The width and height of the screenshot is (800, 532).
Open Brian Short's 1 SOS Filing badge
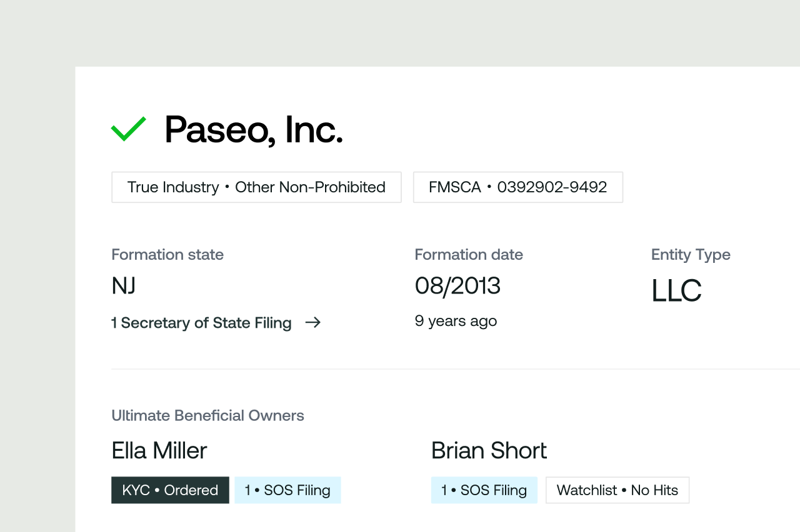click(x=484, y=490)
